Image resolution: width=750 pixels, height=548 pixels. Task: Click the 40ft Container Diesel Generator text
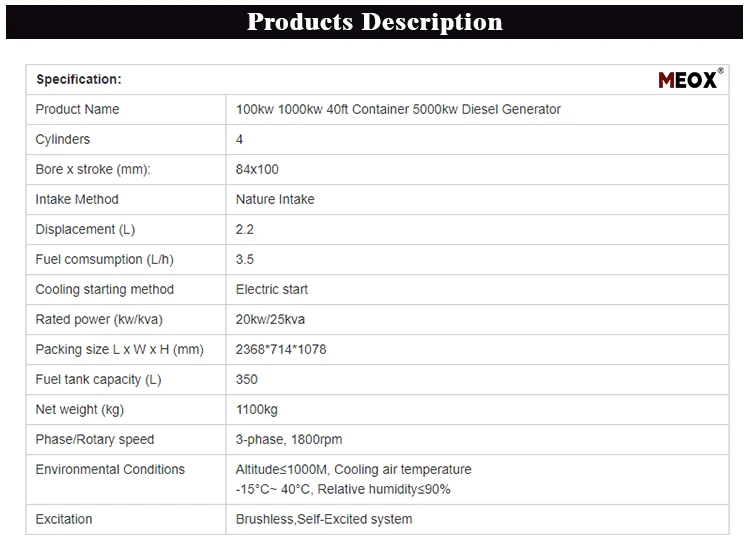pos(398,109)
